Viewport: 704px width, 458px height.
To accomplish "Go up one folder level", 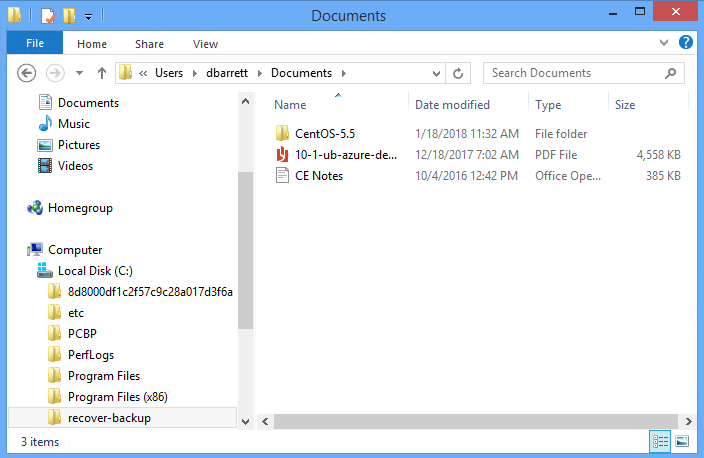I will pos(102,73).
